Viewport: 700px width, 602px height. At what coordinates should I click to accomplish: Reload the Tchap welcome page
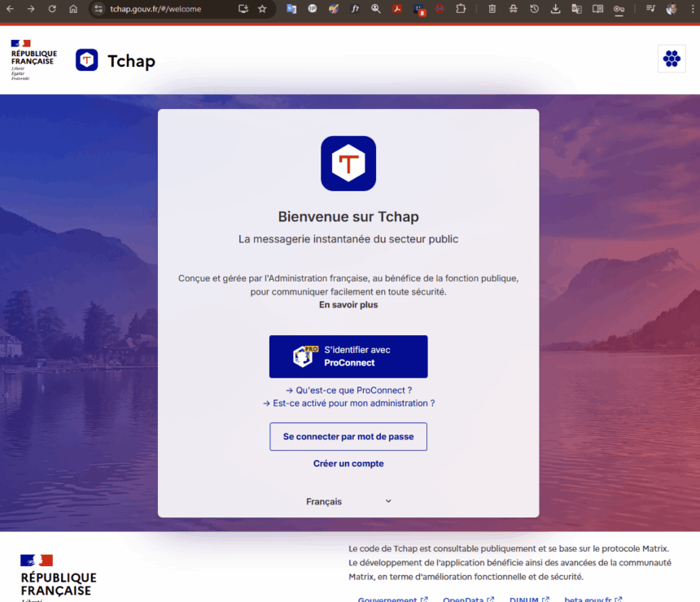pyautogui.click(x=52, y=8)
